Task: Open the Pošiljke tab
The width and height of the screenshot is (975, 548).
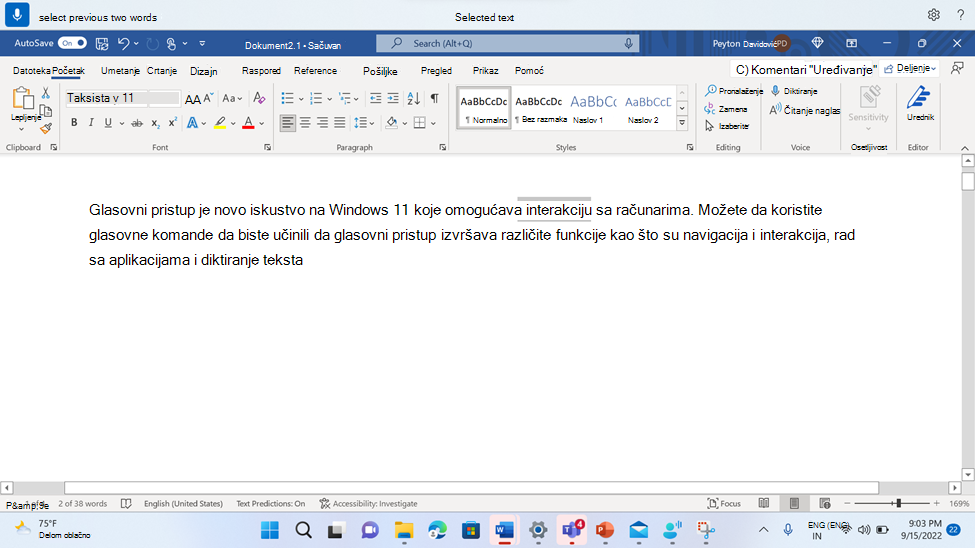Action: pos(380,72)
